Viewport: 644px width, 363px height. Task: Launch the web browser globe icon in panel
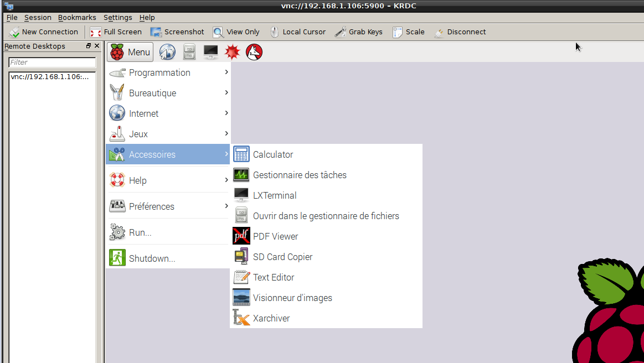[x=168, y=52]
